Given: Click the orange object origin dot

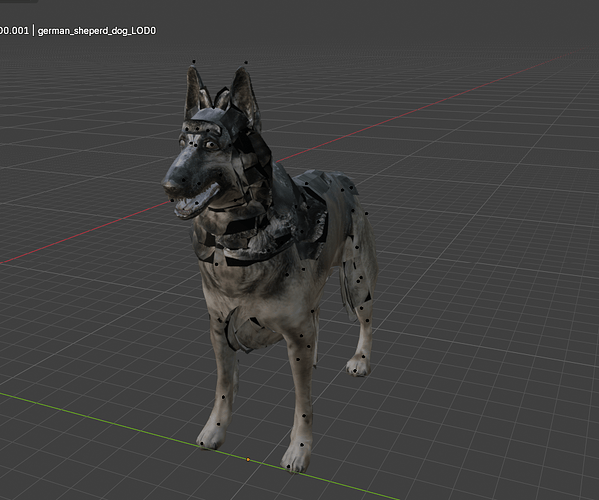Looking at the screenshot, I should [x=248, y=460].
